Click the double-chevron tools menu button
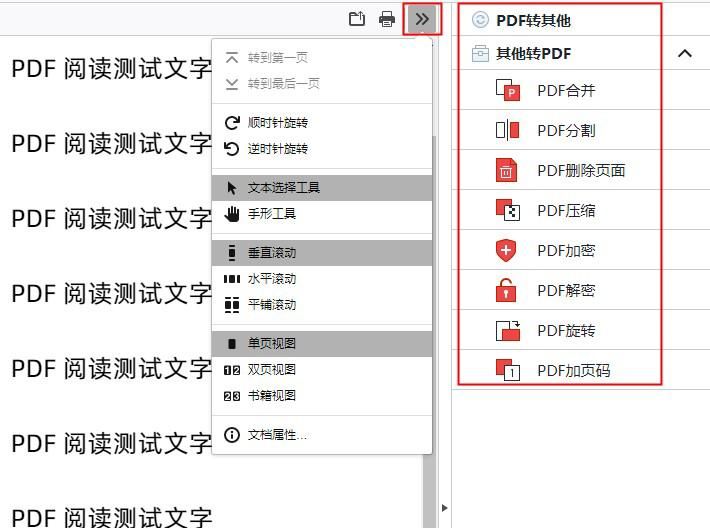The height and width of the screenshot is (528, 710). (x=422, y=19)
